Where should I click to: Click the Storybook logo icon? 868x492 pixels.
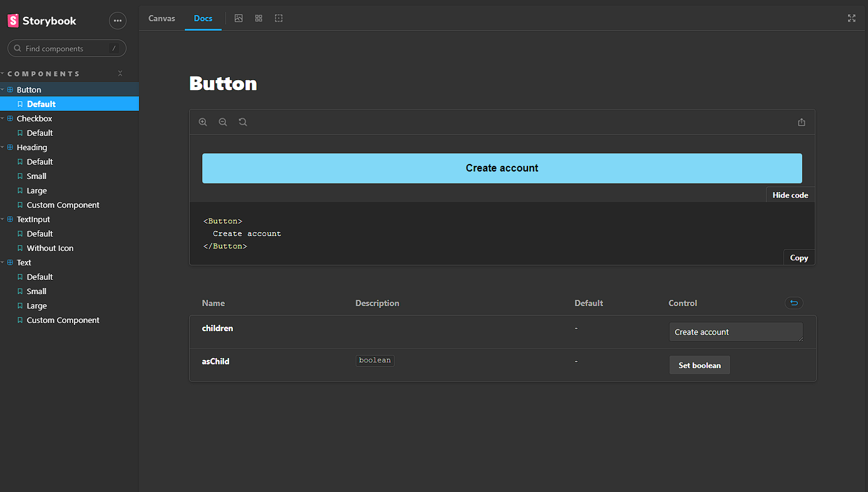click(x=13, y=20)
